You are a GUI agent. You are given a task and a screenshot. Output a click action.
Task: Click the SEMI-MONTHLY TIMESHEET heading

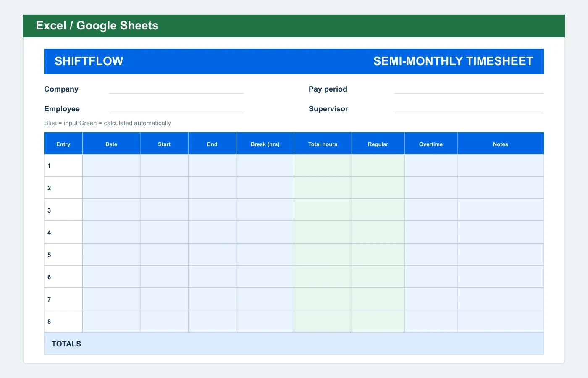click(x=453, y=61)
